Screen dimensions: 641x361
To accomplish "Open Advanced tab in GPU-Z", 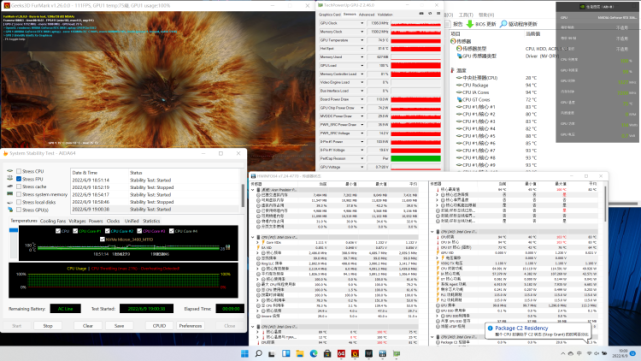I will 366,14.
